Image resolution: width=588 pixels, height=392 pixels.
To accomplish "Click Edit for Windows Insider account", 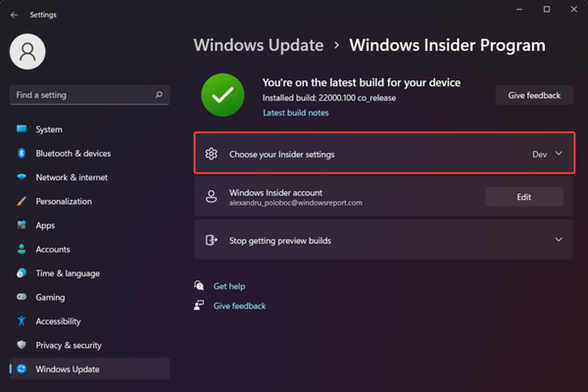I will click(x=523, y=197).
